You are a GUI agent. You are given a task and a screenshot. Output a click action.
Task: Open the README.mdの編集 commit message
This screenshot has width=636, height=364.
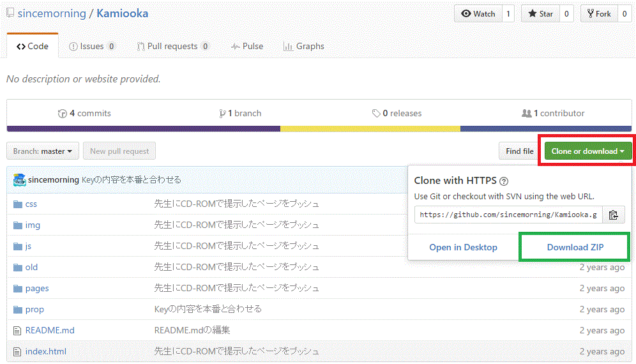[x=192, y=330]
